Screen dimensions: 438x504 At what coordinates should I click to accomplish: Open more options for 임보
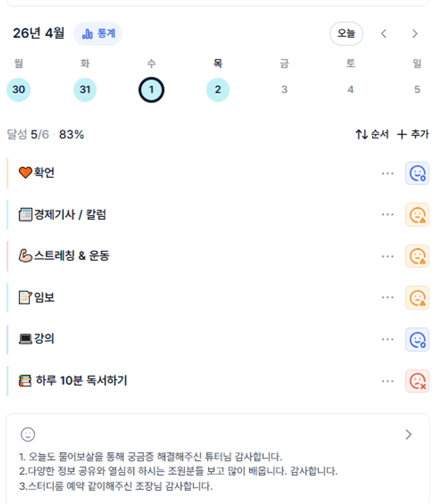click(388, 298)
